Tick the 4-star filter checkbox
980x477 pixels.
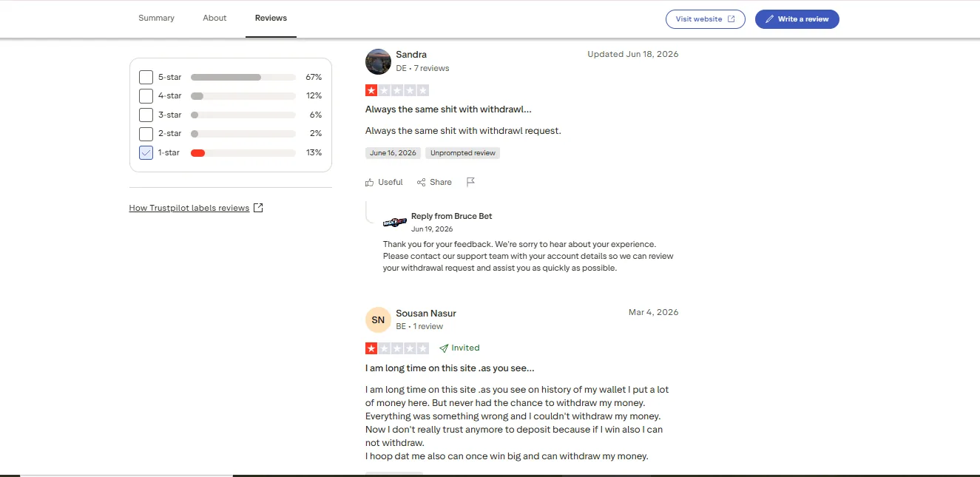tap(146, 96)
